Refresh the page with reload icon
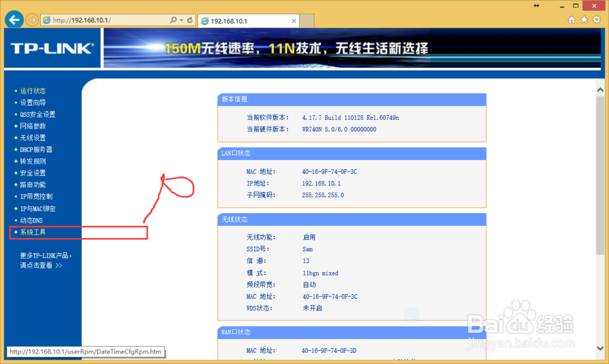Image resolution: width=609 pixels, height=364 pixels. [x=190, y=20]
